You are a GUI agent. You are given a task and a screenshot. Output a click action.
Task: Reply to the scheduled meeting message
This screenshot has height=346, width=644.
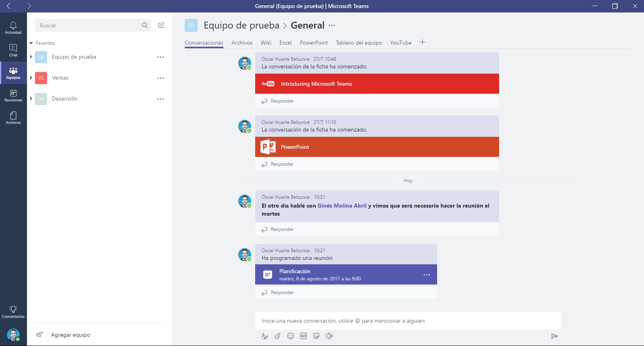click(278, 292)
